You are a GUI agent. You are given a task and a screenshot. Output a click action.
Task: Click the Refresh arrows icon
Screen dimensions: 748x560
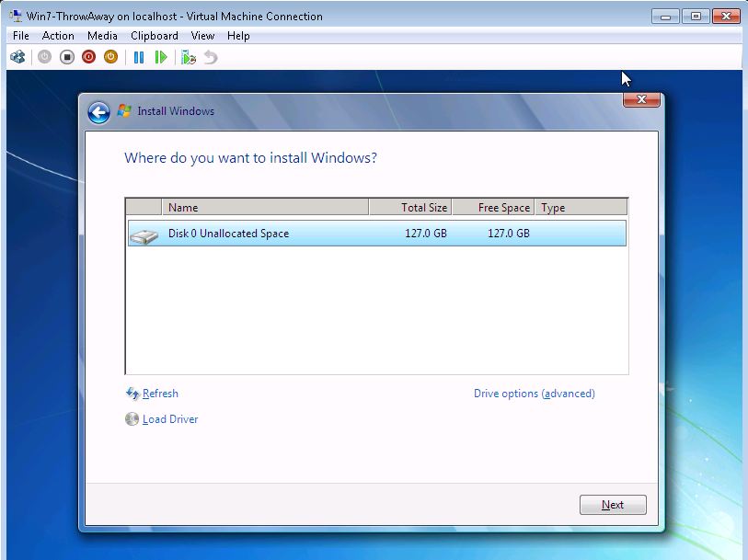132,394
